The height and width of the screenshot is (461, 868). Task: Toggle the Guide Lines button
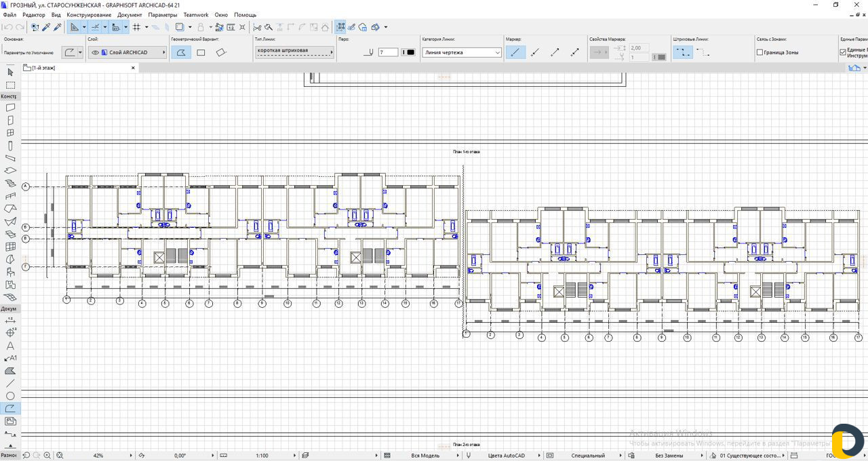click(x=75, y=27)
